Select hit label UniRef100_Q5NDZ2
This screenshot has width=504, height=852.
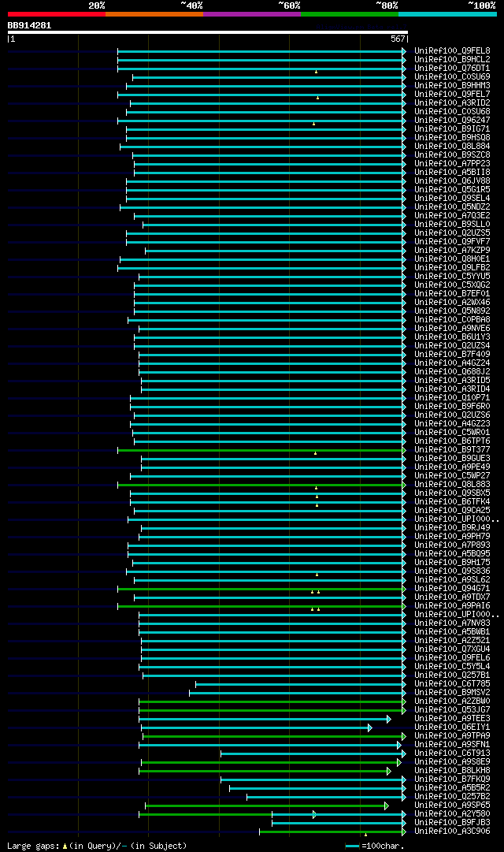pos(452,207)
